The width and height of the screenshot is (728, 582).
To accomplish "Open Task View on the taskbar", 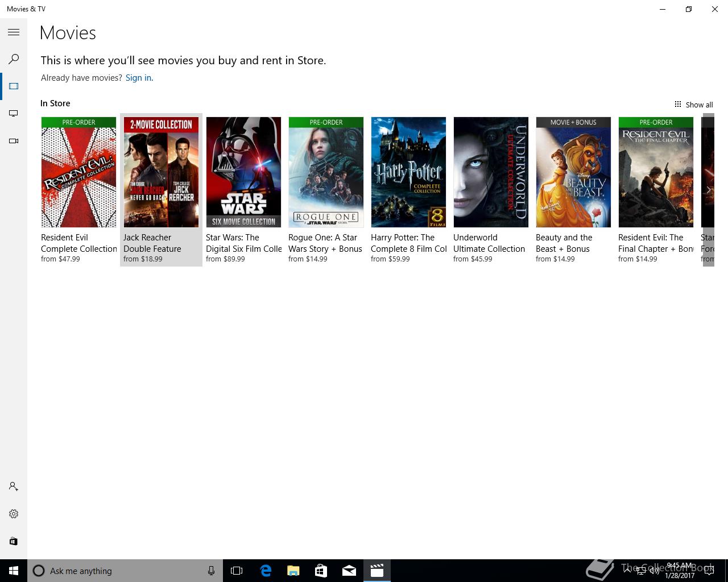I will click(237, 571).
